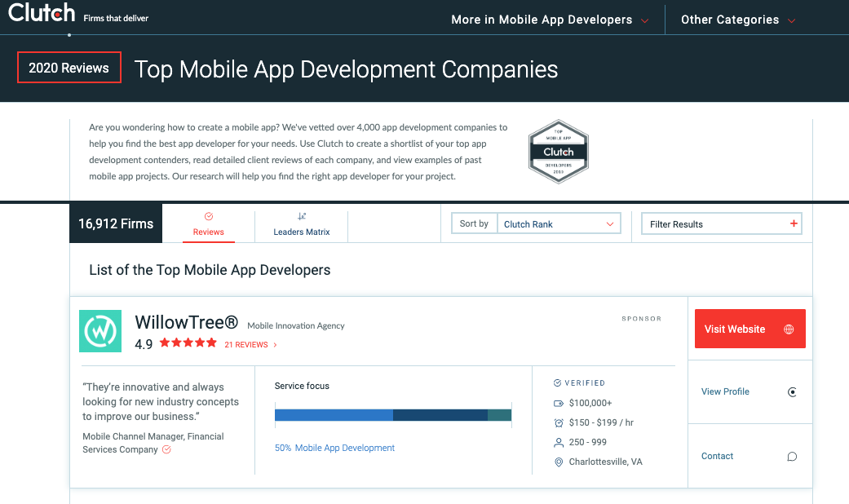849x504 pixels.
Task: Click the 50% Mobile App Development link
Action: coord(334,448)
